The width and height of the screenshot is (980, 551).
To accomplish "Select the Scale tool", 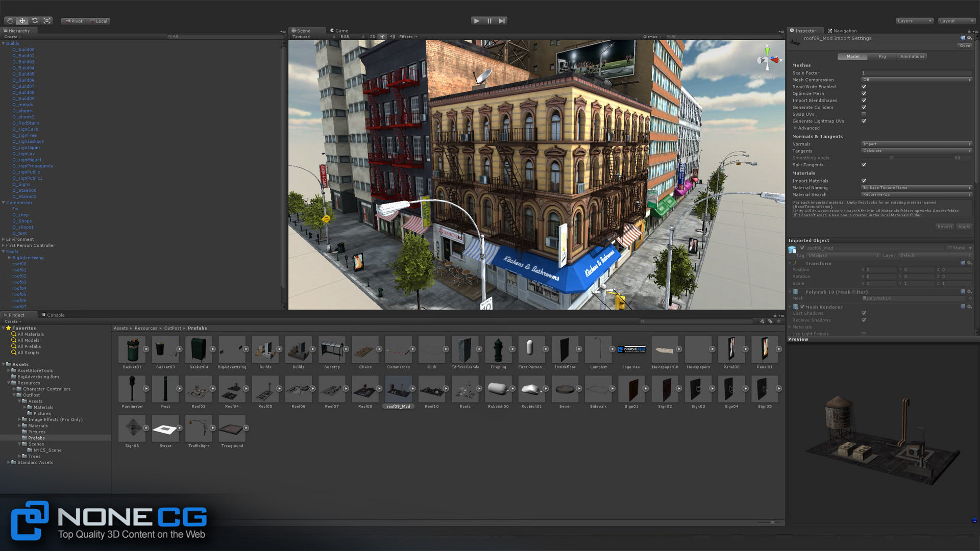I will (x=47, y=21).
